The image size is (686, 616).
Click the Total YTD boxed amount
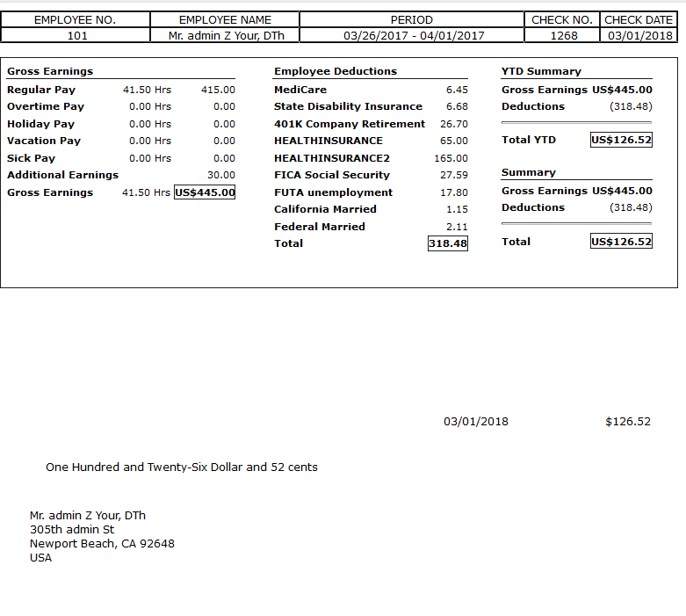click(x=621, y=140)
